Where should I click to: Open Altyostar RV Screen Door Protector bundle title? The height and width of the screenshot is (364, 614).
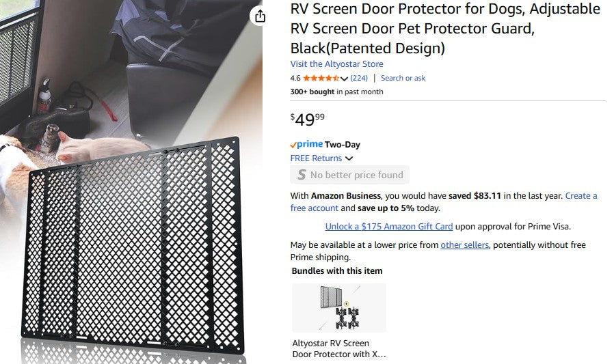(338, 348)
